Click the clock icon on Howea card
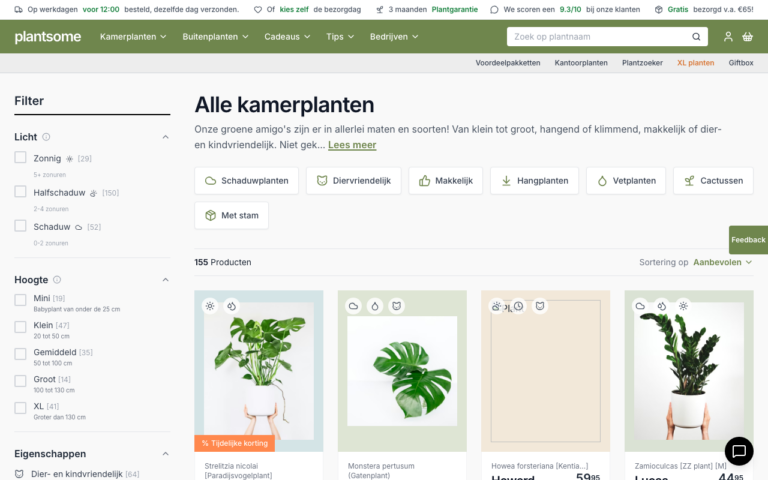This screenshot has height=480, width=768. pyautogui.click(x=518, y=306)
